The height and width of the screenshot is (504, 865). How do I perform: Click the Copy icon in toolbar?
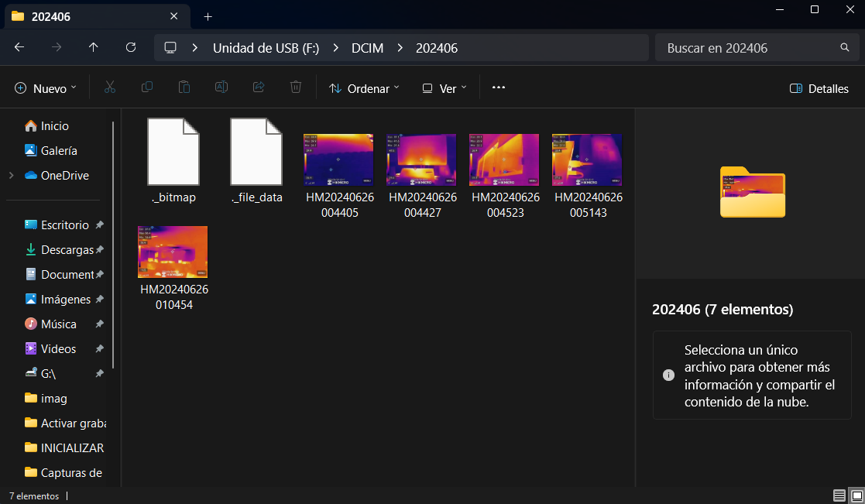[x=146, y=87]
